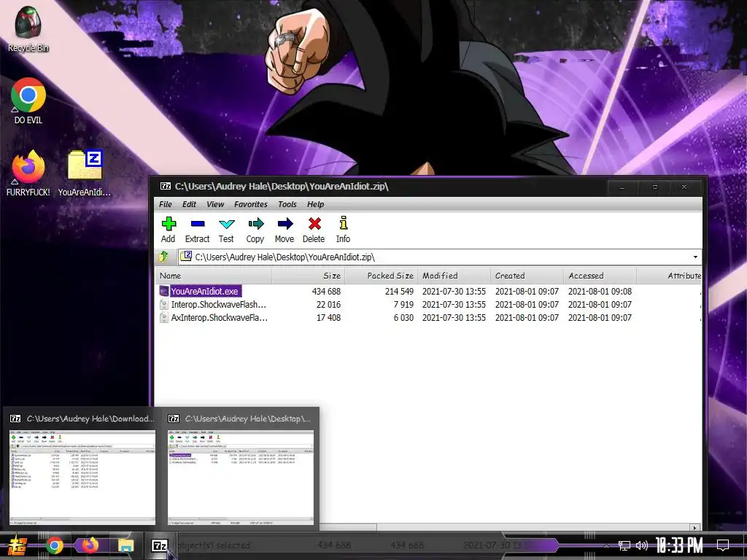Open the Help menu
This screenshot has width=747, height=560.
click(315, 204)
